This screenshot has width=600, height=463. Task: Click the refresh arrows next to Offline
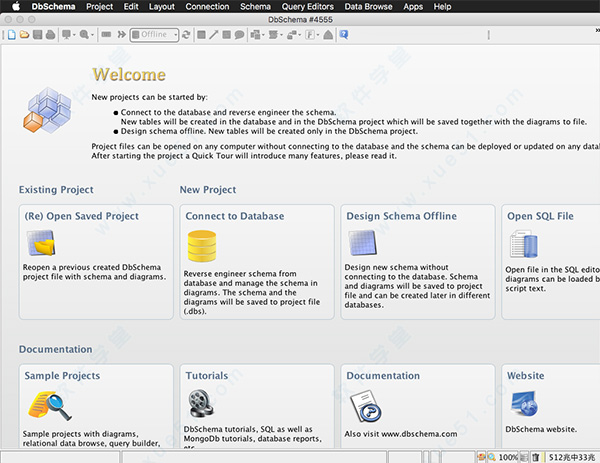[186, 35]
